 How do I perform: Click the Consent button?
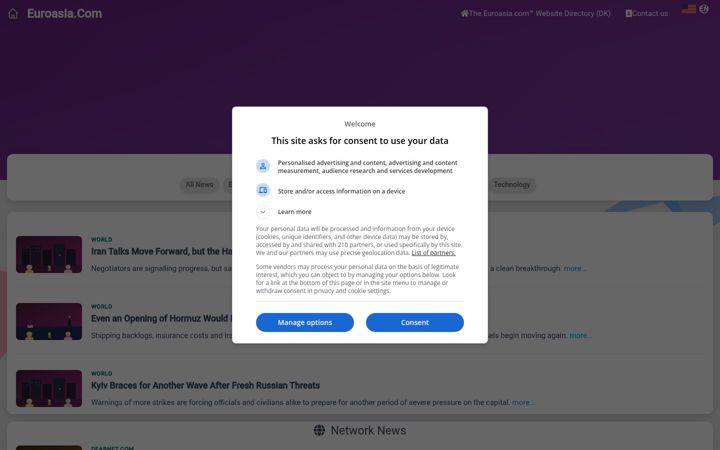(415, 322)
